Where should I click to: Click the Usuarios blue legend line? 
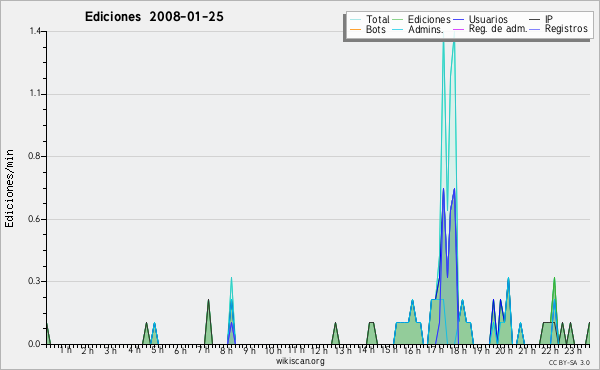tap(458, 20)
